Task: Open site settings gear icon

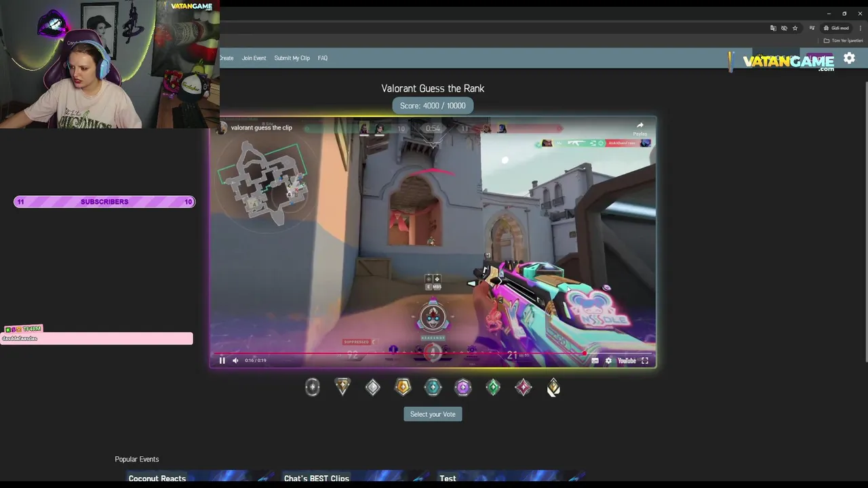Action: tap(849, 58)
